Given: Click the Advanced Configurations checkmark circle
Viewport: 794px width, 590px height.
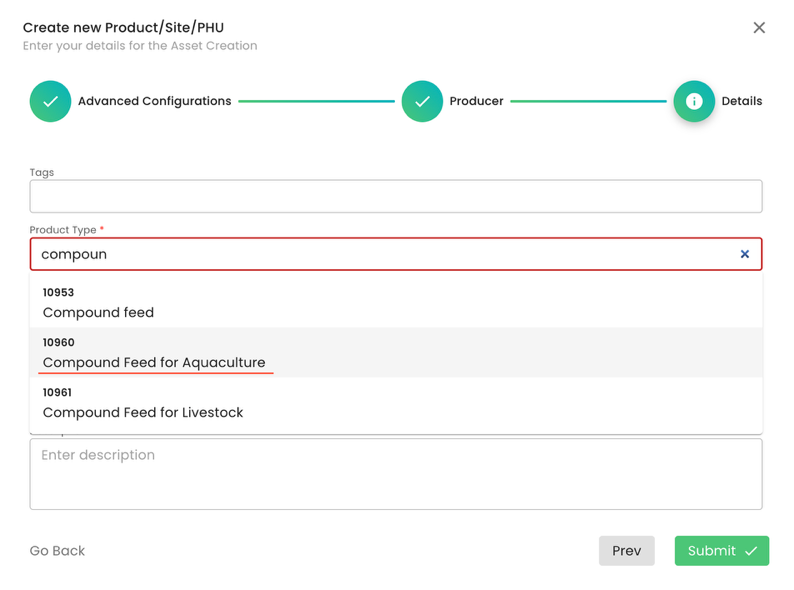Looking at the screenshot, I should (x=50, y=101).
